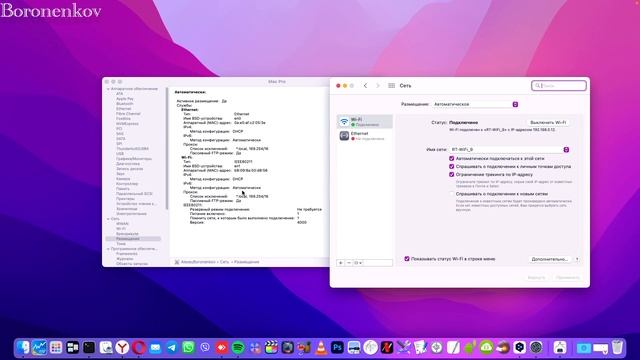Select the Ethernet service in sidebar

[364, 136]
